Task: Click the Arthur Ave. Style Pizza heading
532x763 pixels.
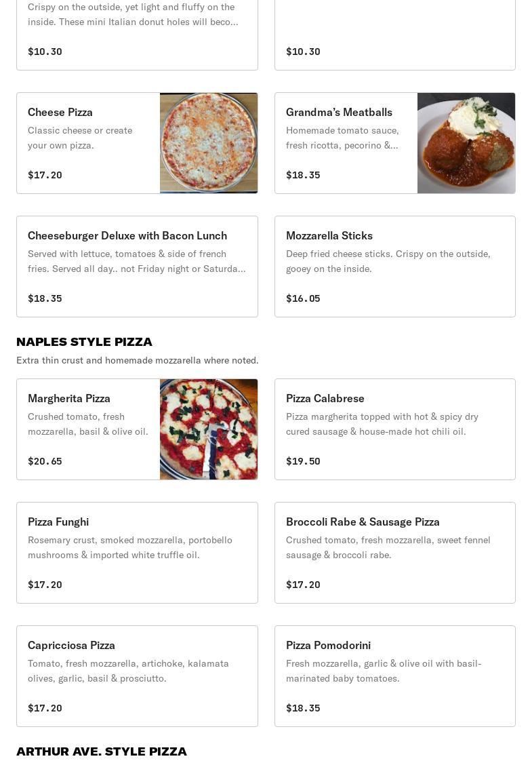Action: click(102, 751)
